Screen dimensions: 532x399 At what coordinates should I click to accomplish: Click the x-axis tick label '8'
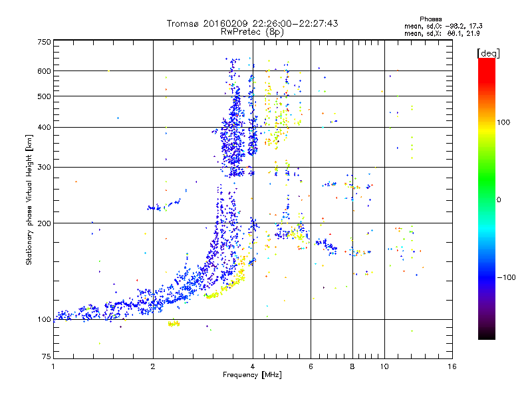[352, 366]
